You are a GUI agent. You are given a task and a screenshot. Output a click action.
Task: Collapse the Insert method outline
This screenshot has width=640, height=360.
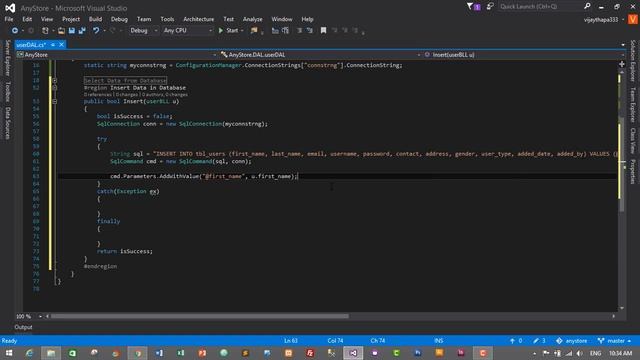[x=55, y=101]
